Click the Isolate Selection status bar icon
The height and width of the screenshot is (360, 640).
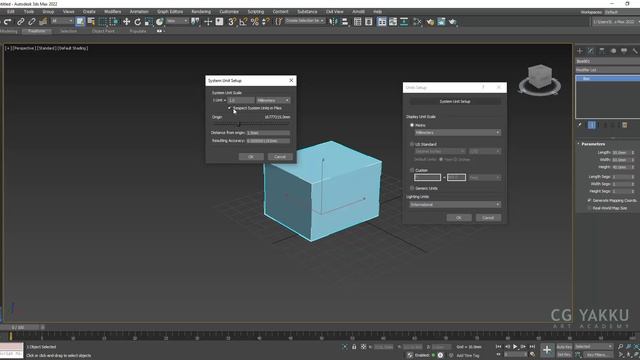tap(345, 347)
